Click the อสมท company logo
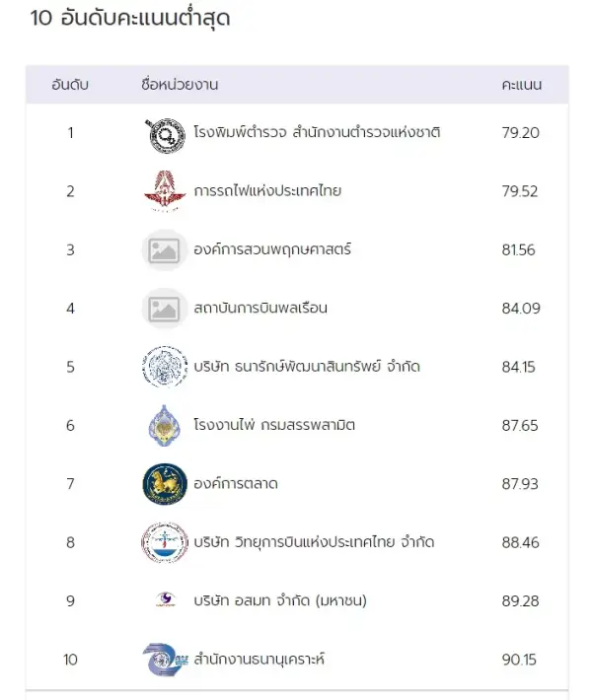 (x=164, y=600)
